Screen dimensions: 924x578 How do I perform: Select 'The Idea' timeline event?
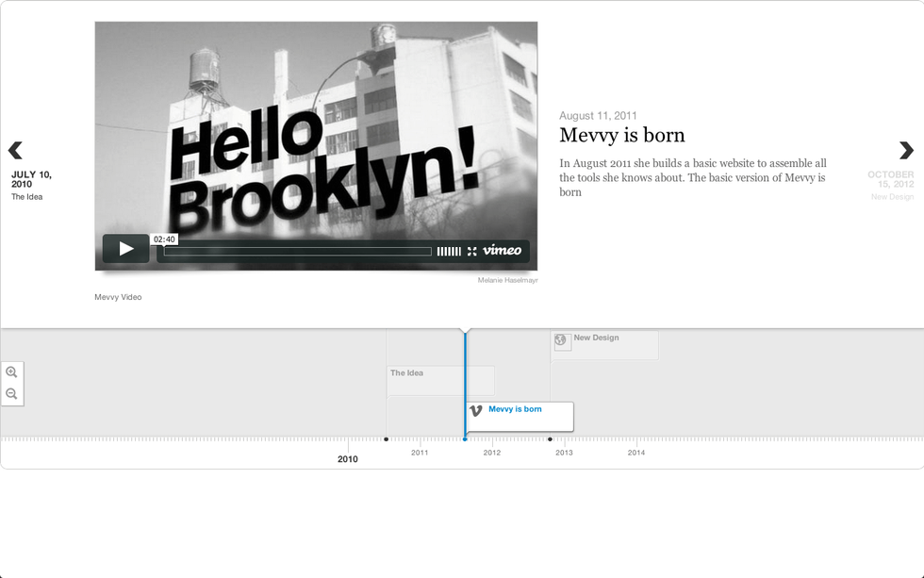tap(407, 373)
